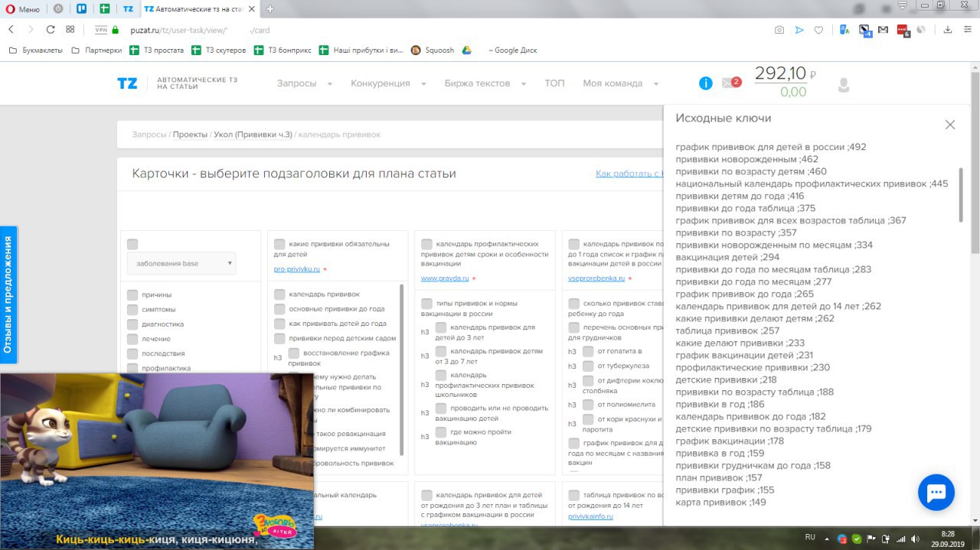Open the pro-privivku.ru link
Screen dimensions: 980x550
coord(296,269)
